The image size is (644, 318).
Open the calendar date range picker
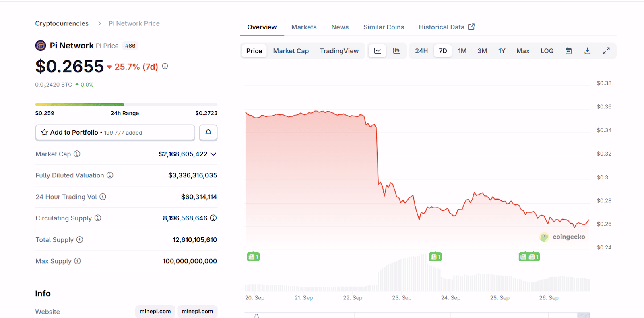pyautogui.click(x=568, y=51)
